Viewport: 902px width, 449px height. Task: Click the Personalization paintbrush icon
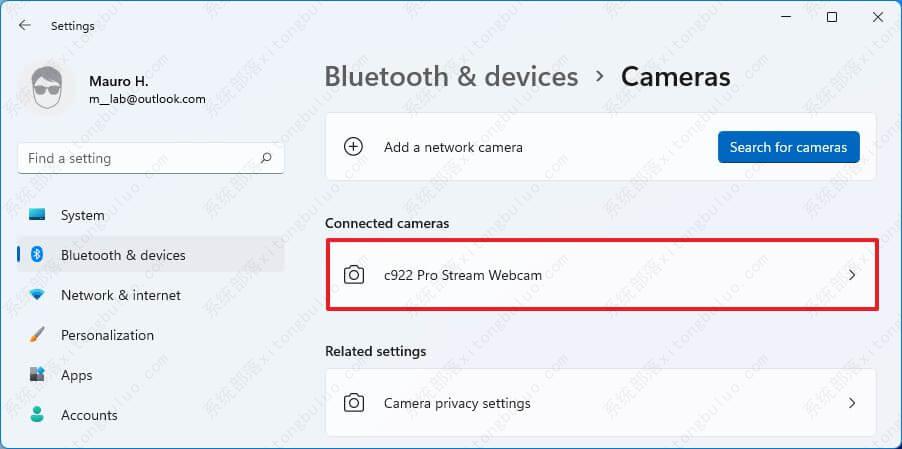[38, 335]
